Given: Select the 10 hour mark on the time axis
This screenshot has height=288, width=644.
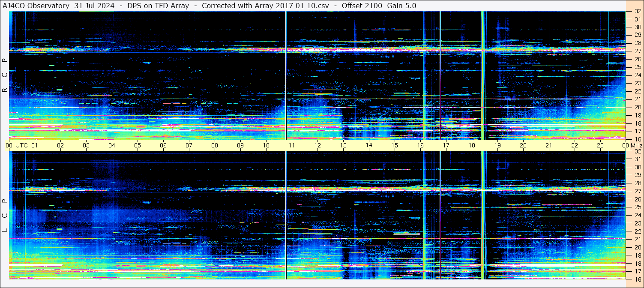Looking at the screenshot, I should 266,145.
